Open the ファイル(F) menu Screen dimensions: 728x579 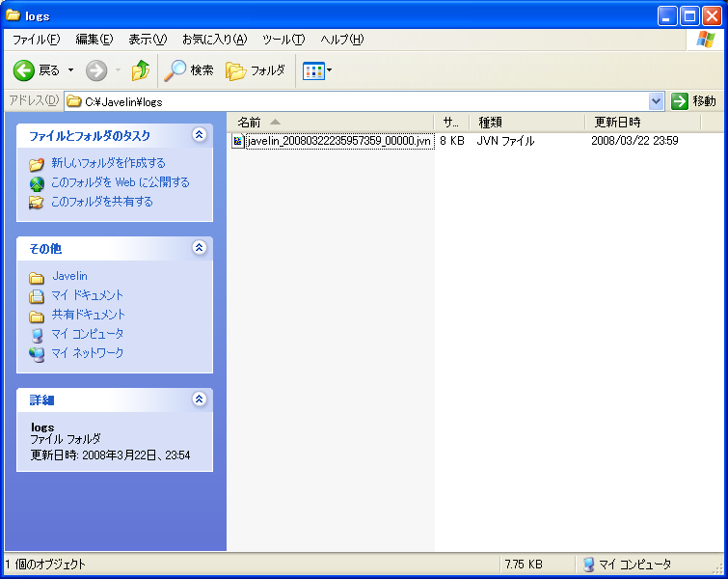[37, 40]
